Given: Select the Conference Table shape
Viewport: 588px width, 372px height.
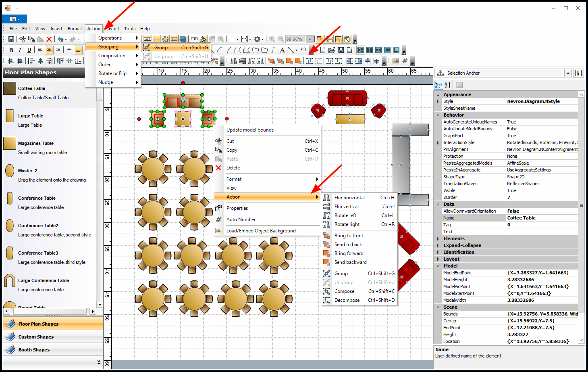Looking at the screenshot, I should coord(49,202).
